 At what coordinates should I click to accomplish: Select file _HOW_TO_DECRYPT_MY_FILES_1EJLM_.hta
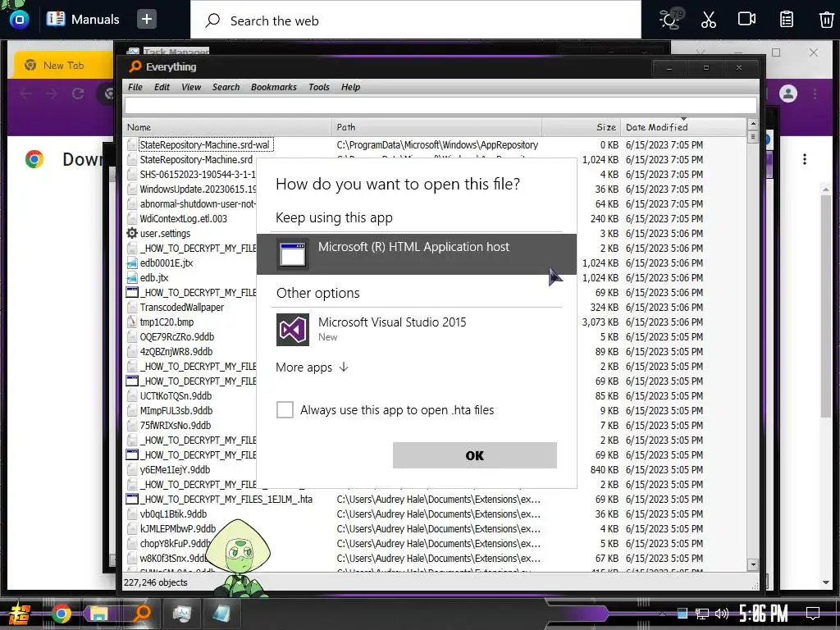(x=226, y=500)
